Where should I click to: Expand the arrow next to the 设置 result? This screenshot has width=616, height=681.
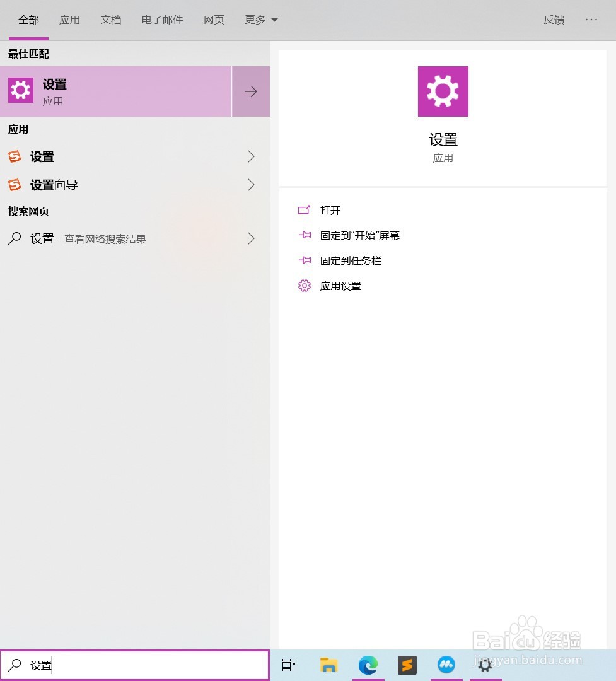(x=250, y=91)
